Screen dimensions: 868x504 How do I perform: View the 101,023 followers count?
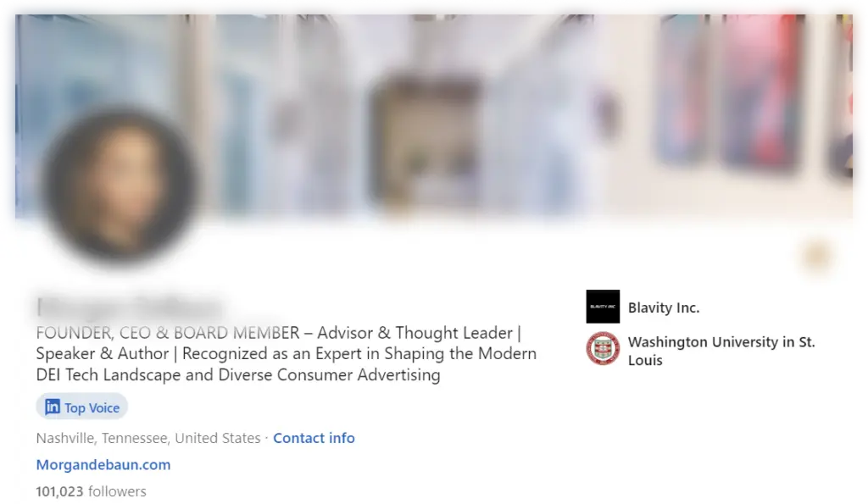pyautogui.click(x=92, y=491)
